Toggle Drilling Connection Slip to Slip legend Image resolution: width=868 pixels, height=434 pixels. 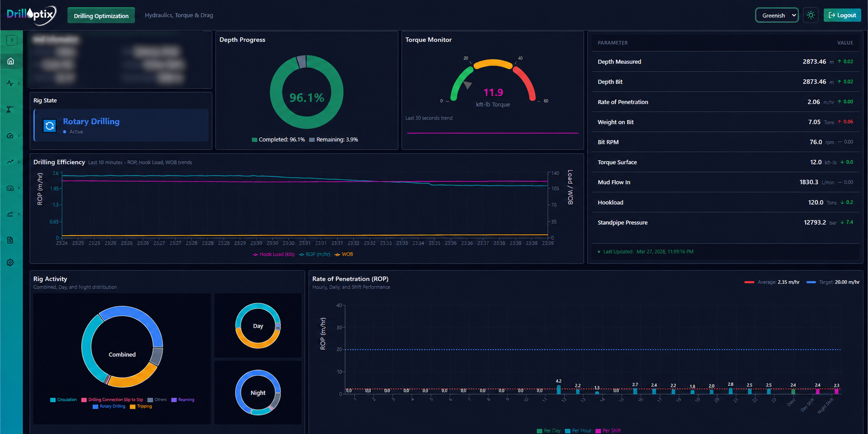pyautogui.click(x=112, y=400)
